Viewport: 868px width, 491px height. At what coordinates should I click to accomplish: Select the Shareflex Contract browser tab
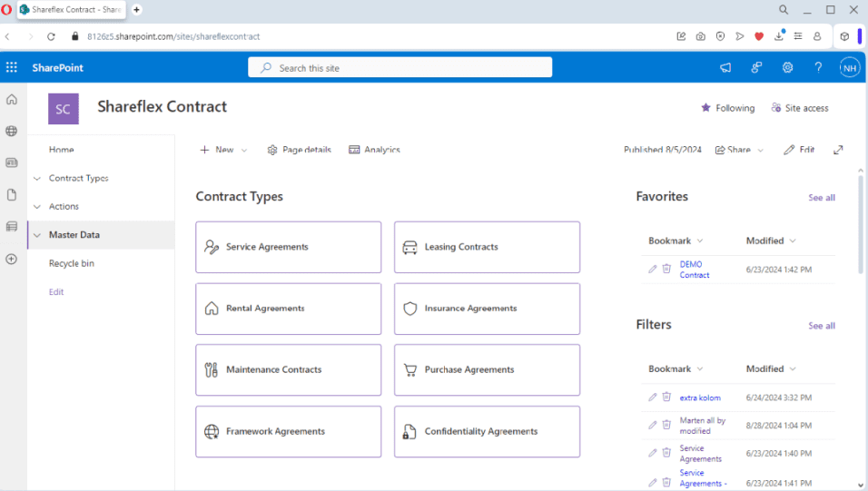(72, 9)
